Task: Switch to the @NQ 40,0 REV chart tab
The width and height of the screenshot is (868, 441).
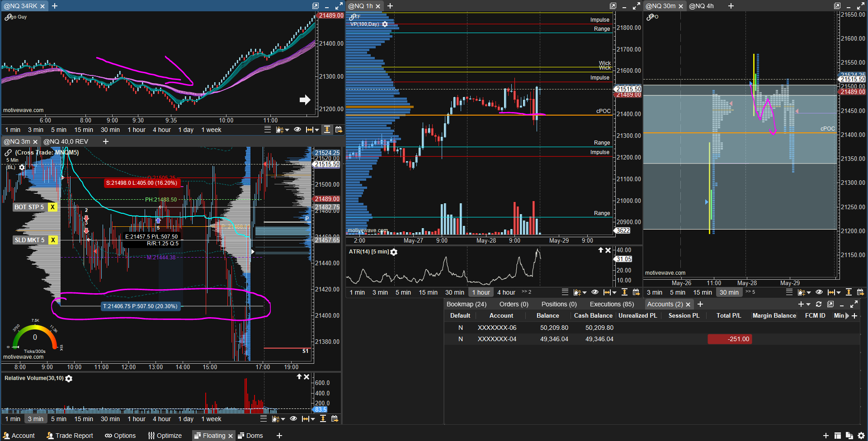Action: (66, 141)
